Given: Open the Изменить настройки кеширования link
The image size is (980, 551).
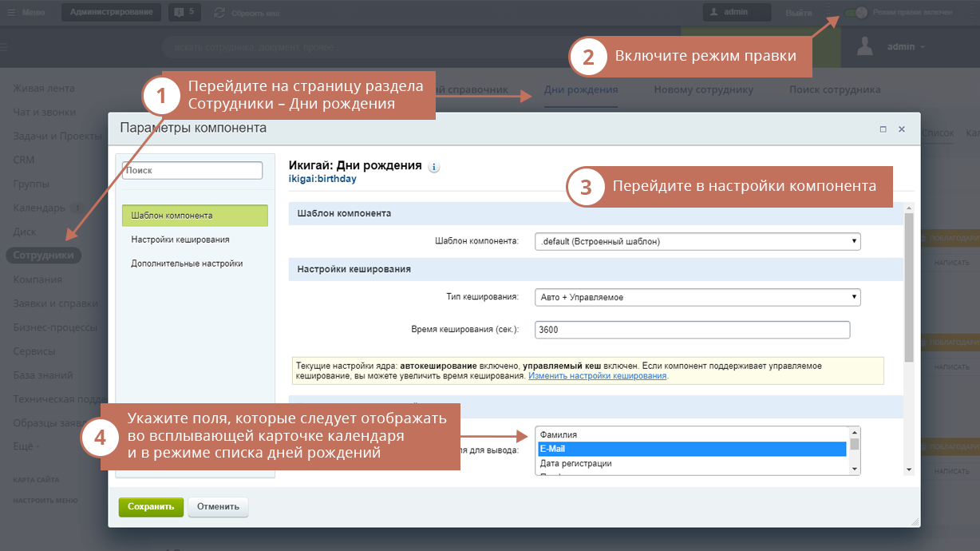Looking at the screenshot, I should pos(598,375).
